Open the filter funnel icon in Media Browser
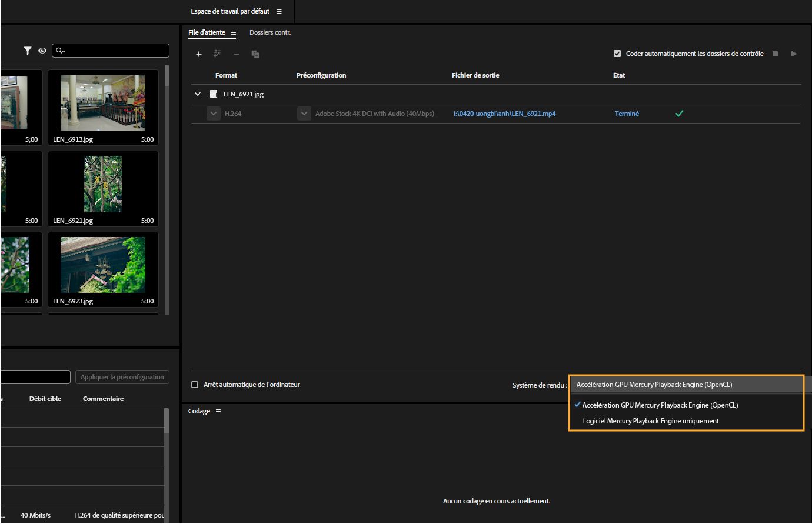This screenshot has height=524, width=812. tap(27, 51)
